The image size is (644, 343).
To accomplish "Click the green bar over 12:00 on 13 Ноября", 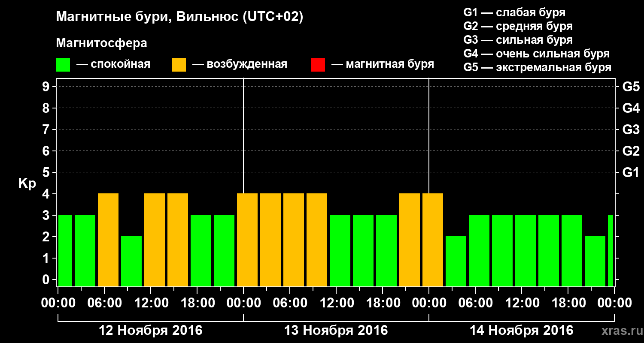I will 340,250.
